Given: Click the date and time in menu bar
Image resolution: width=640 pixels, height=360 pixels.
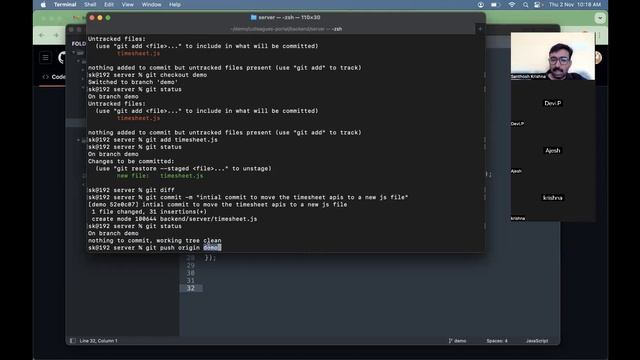Looking at the screenshot, I should [575, 4].
